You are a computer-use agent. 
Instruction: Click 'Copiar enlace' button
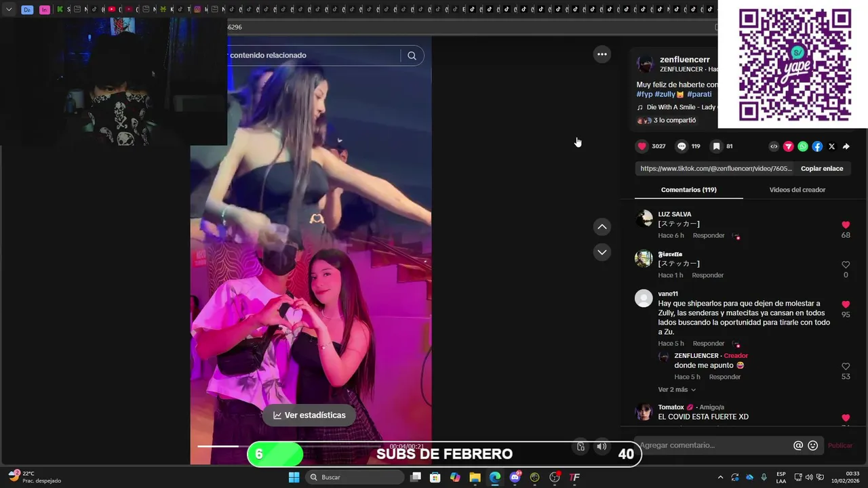point(822,169)
